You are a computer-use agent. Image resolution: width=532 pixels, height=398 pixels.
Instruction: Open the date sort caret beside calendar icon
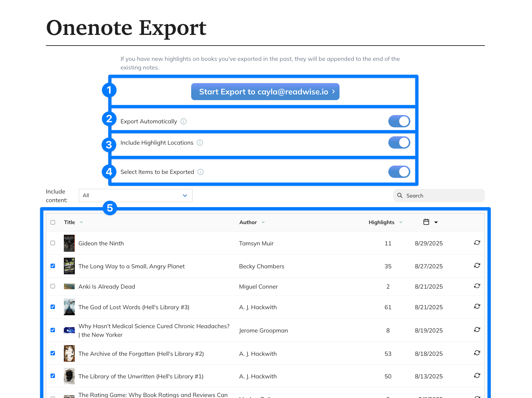(x=436, y=222)
